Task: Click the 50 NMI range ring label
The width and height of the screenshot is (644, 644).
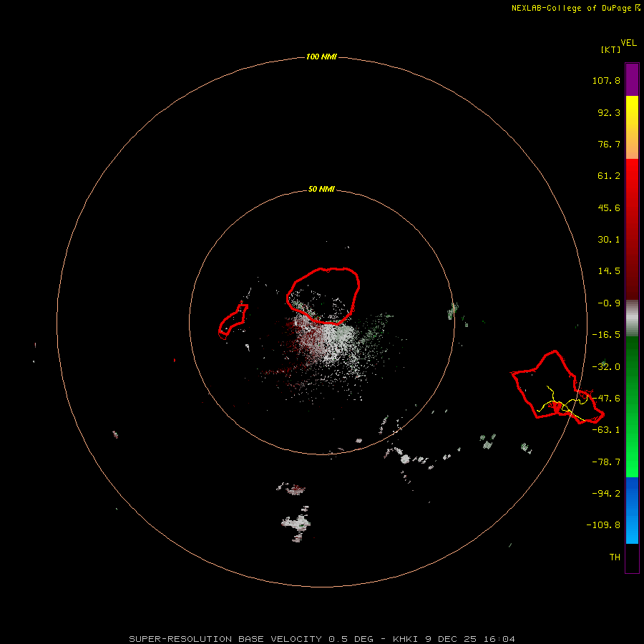Action: click(321, 189)
